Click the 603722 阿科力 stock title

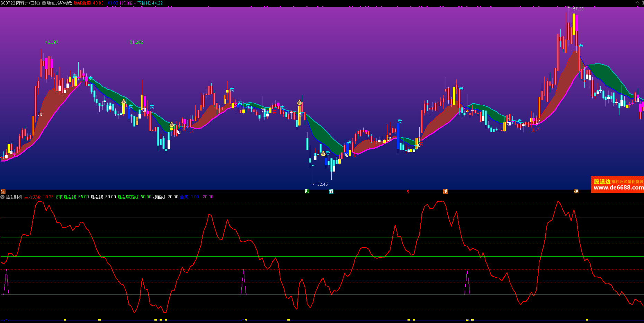point(20,3)
